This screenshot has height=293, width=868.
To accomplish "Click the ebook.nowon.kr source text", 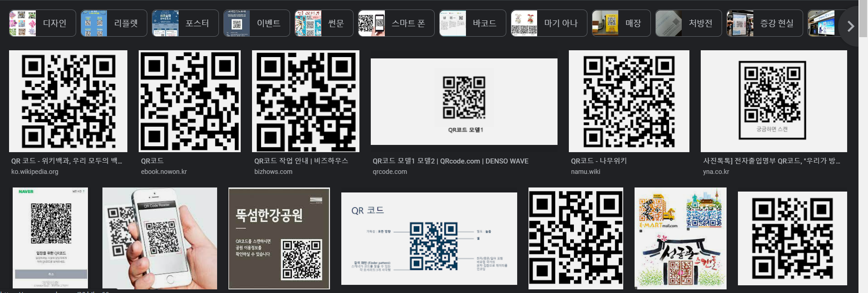I will (x=164, y=172).
